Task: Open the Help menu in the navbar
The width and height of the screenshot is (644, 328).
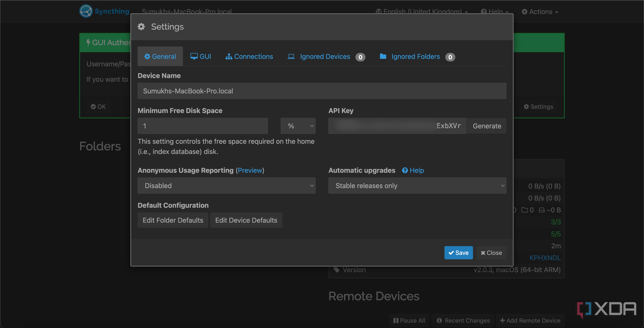Action: click(x=494, y=12)
